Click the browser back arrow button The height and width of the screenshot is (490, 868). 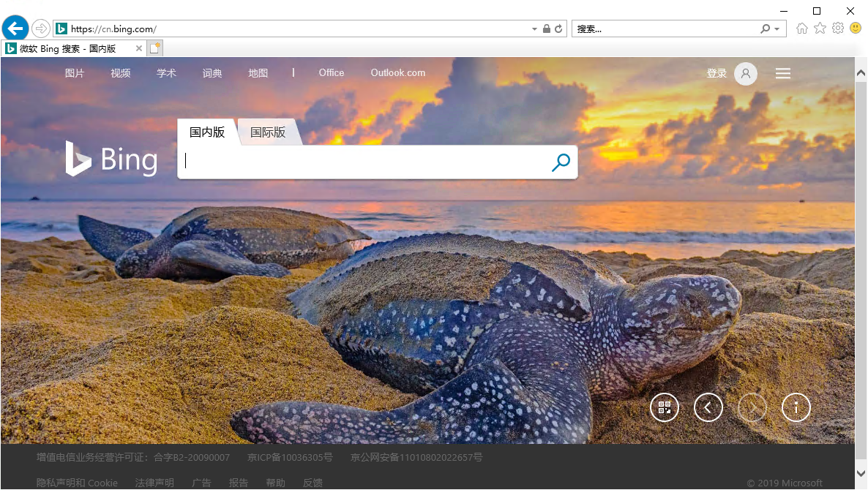click(15, 29)
